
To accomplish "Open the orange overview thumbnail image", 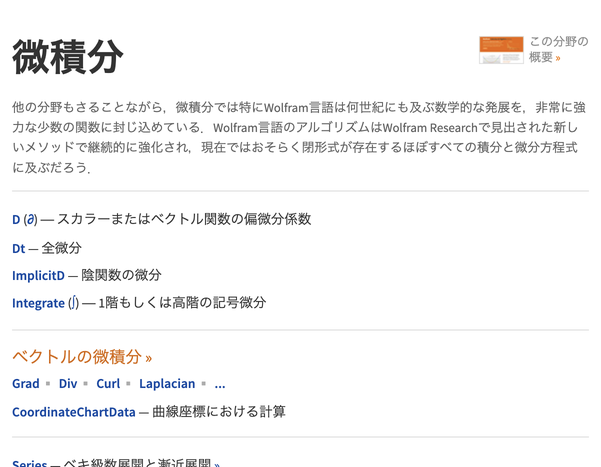I will tap(501, 50).
